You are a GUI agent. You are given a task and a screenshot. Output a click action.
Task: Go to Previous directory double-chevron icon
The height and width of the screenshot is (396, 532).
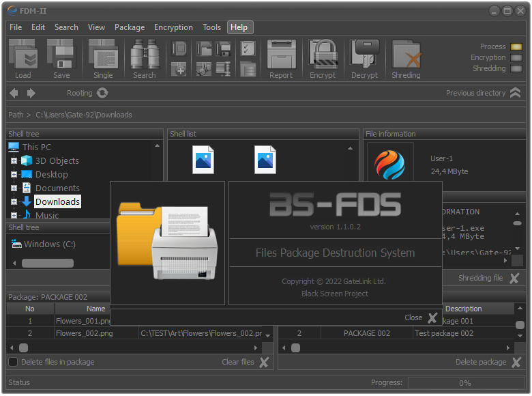516,93
